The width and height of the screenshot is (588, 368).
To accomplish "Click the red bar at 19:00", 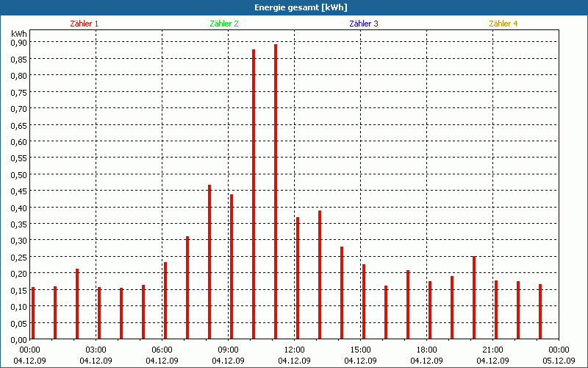I will point(452,308).
